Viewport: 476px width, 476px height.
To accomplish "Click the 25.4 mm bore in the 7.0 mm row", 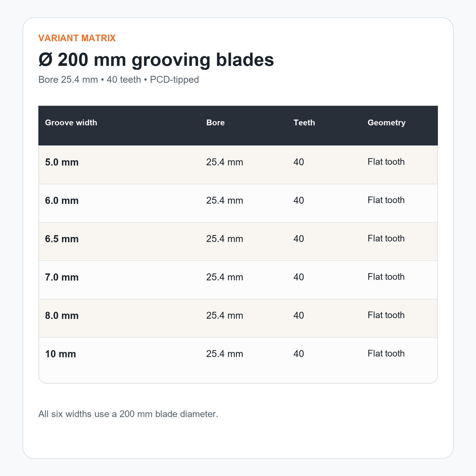I will [225, 277].
